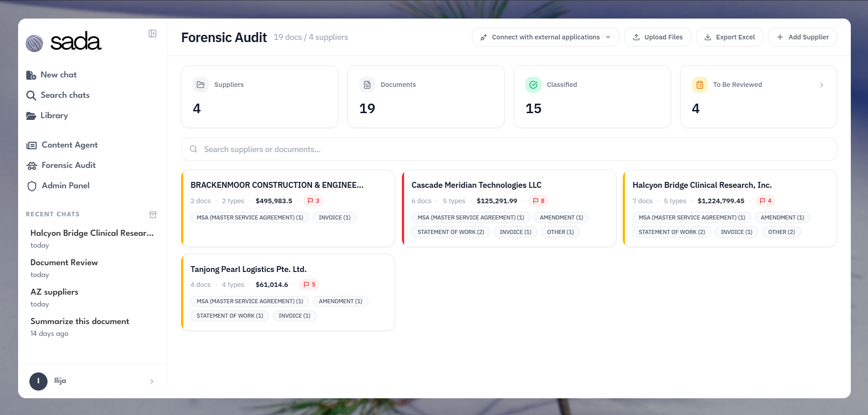
Task: Collapse the sidebar with the panel icon
Action: [153, 33]
